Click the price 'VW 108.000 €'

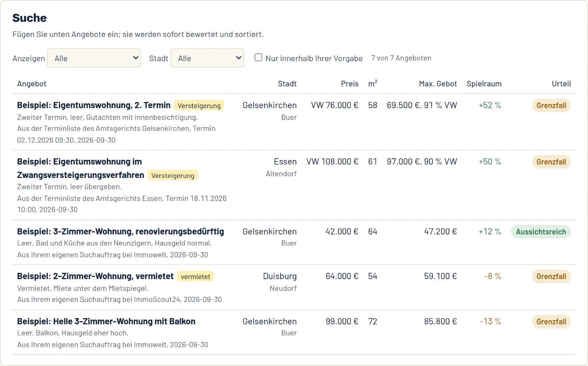pos(333,162)
